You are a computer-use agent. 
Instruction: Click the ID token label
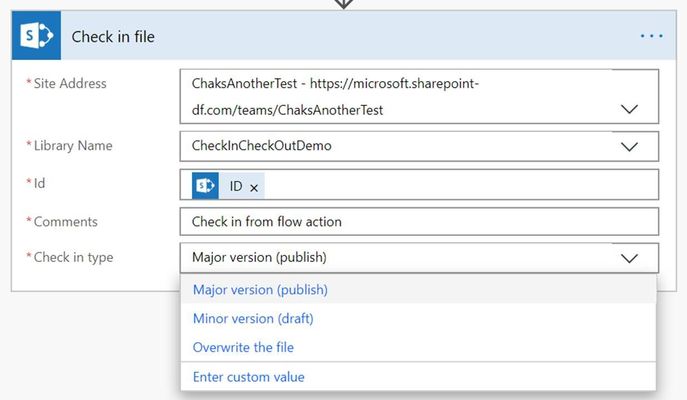click(236, 186)
